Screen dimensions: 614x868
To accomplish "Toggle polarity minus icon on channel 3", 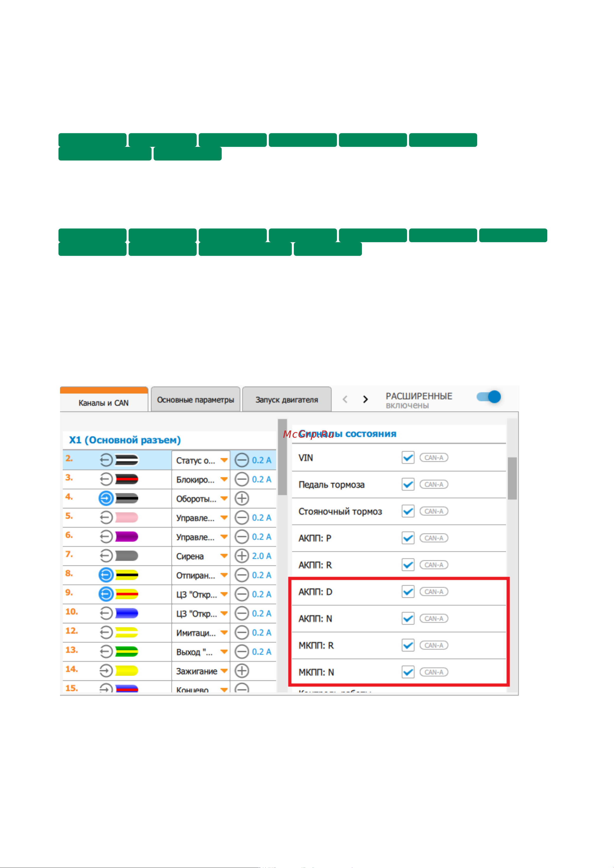I will tap(242, 479).
